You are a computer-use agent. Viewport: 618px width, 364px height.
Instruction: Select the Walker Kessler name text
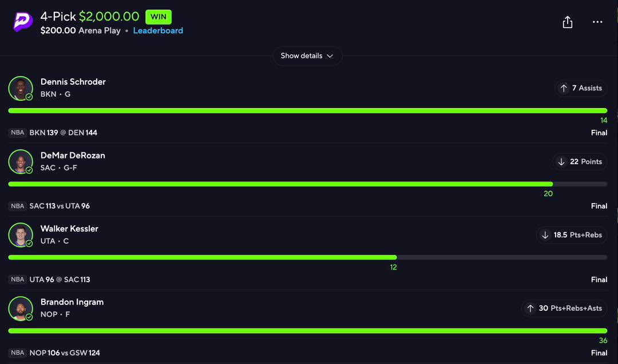tap(69, 228)
